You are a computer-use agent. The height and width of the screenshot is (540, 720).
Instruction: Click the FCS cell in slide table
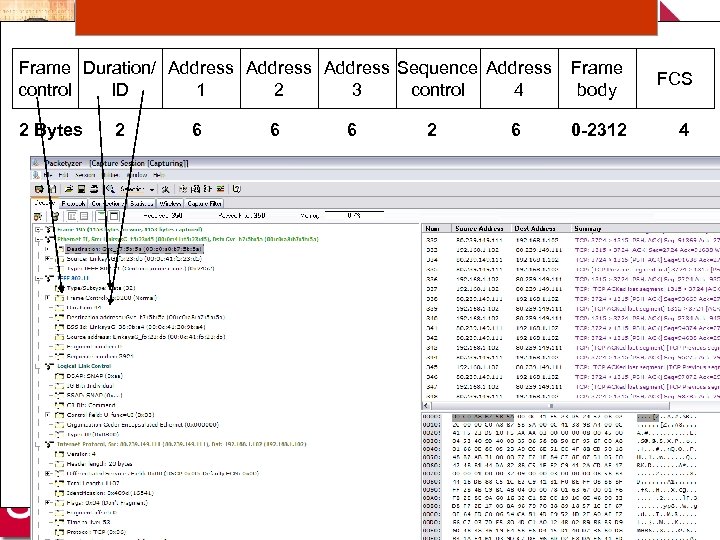point(675,79)
